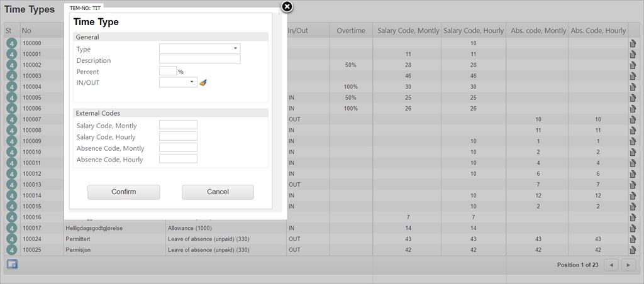Open the document icon for row 100025
Image resolution: width=644 pixels, height=284 pixels.
click(633, 250)
